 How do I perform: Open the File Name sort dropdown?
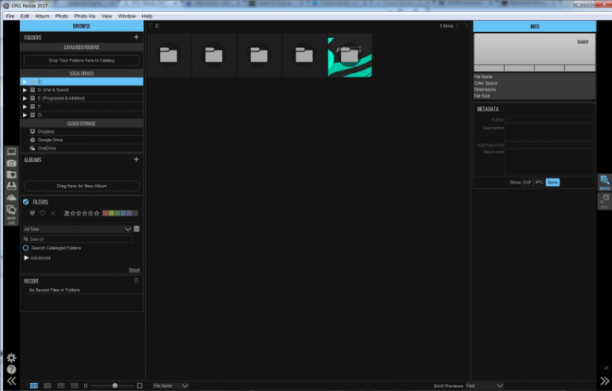(x=171, y=386)
